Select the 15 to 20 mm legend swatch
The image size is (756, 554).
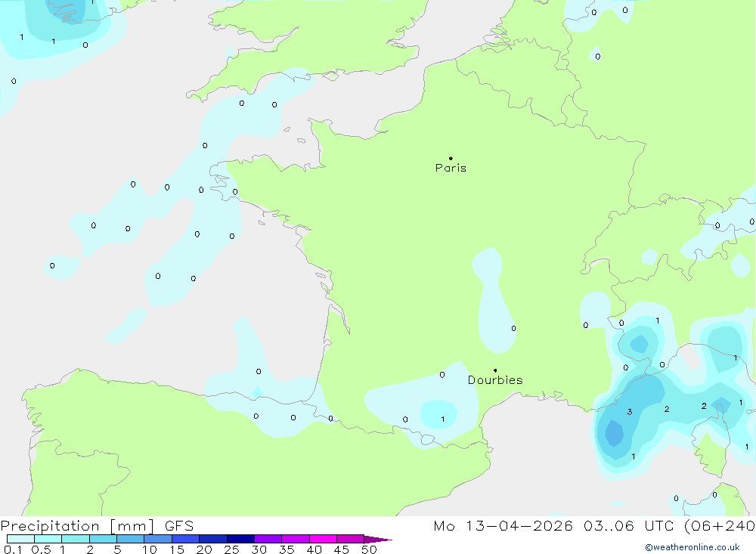[x=185, y=539]
